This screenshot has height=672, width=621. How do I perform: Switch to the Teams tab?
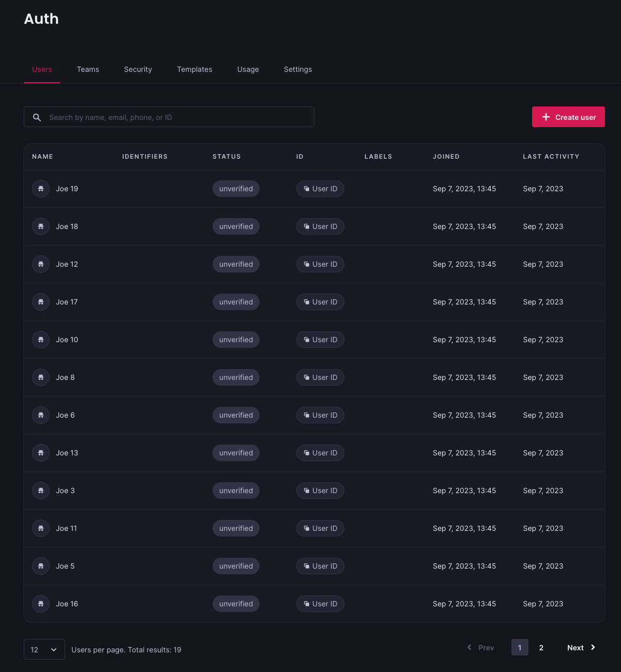[88, 69]
